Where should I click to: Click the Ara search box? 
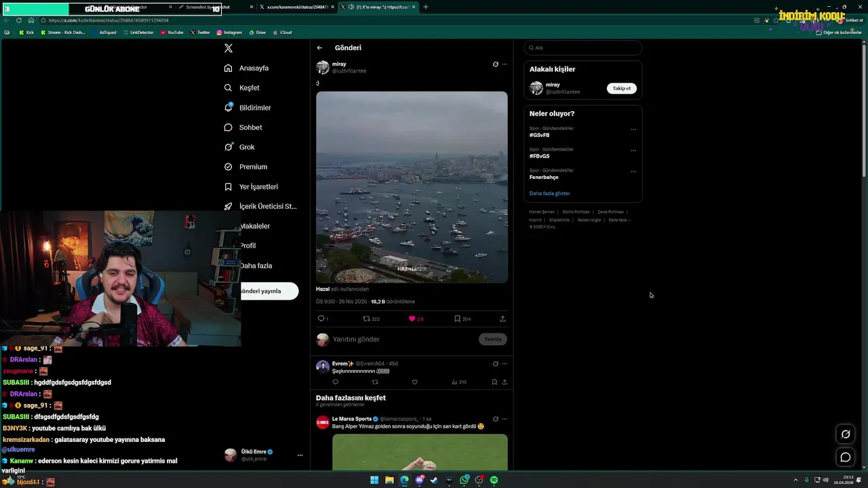(583, 47)
